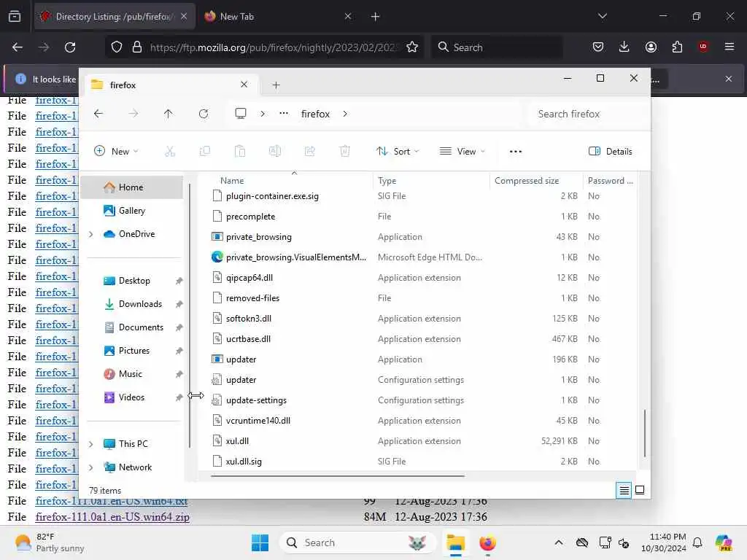Bookmark this page with star icon
The height and width of the screenshot is (560, 747).
pyautogui.click(x=412, y=47)
